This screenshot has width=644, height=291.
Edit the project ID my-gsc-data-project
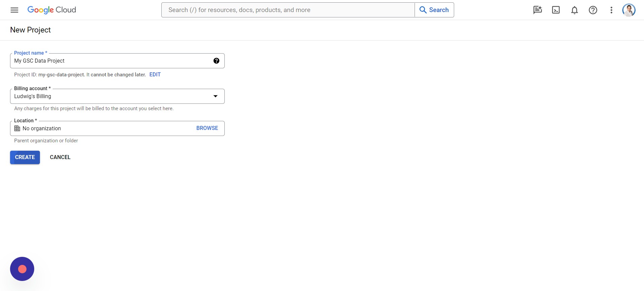point(155,74)
